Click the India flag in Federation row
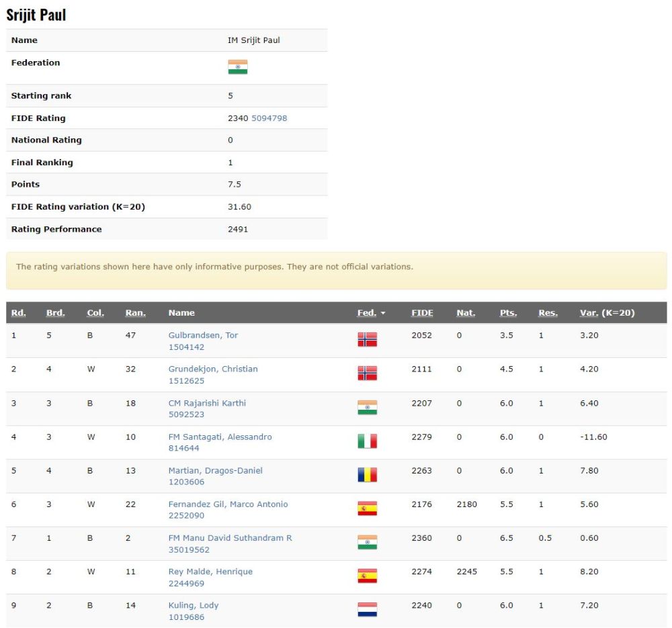The height and width of the screenshot is (628, 672). pos(237,67)
